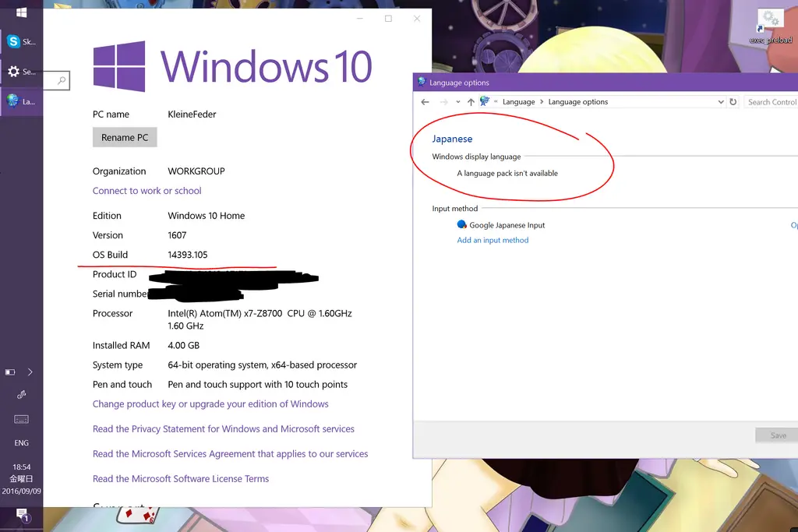Select the Intel Atom x7-Z8700 processor text

(260, 319)
